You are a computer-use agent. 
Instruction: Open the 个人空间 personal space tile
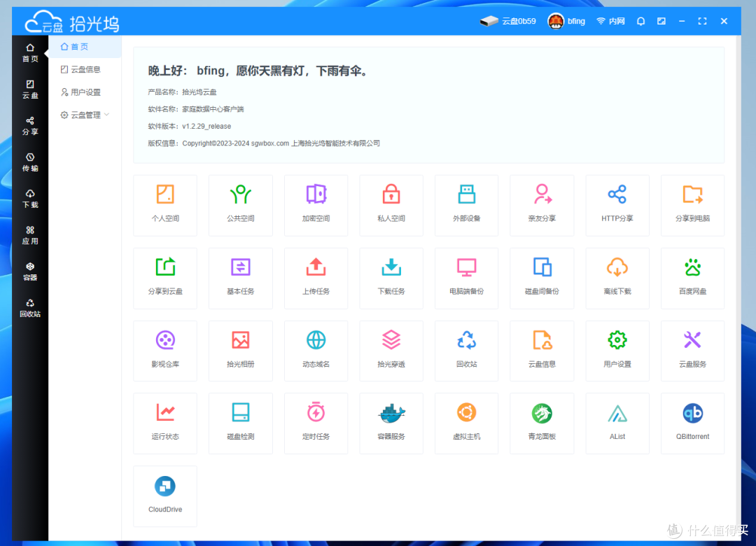(165, 205)
